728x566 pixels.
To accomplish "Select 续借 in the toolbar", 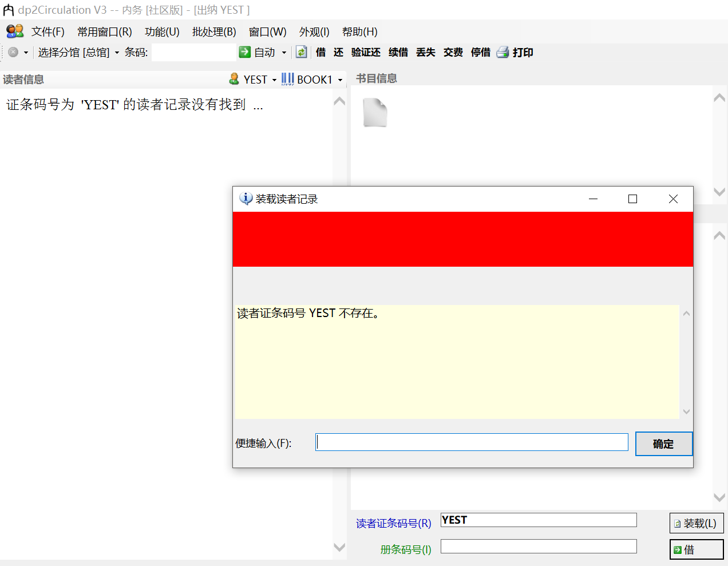I will 398,52.
